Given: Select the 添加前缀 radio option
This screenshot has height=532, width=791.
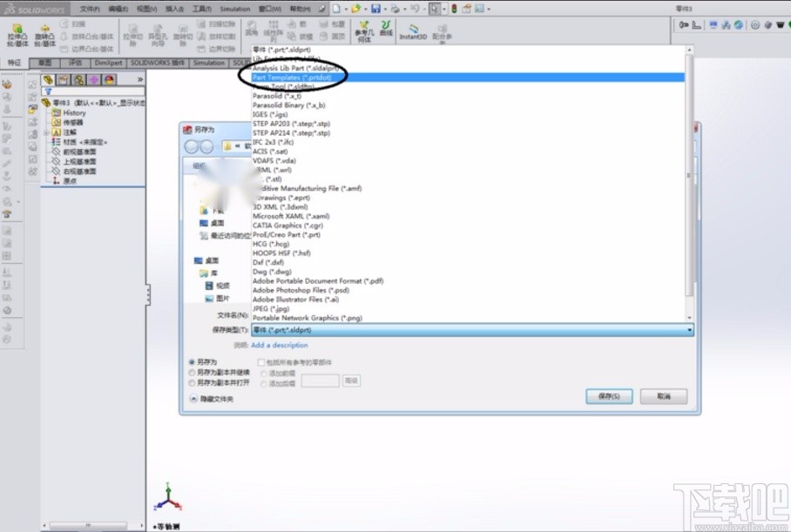Looking at the screenshot, I should pyautogui.click(x=264, y=374).
